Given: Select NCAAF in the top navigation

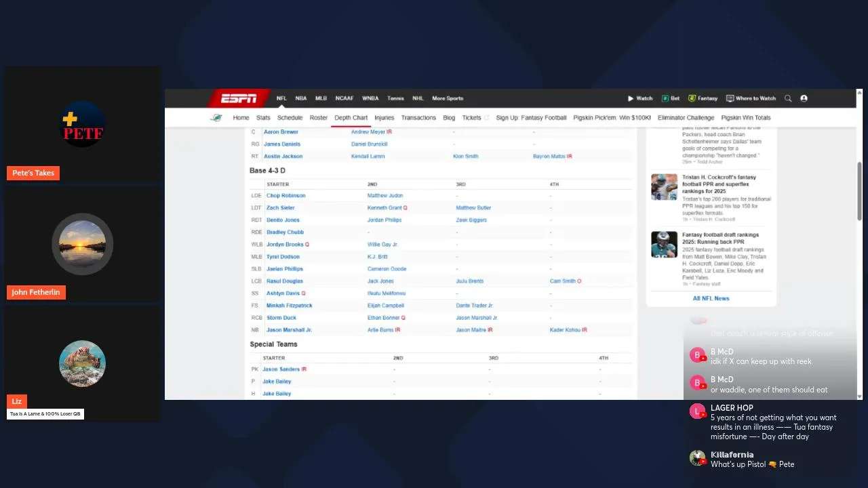Looking at the screenshot, I should (x=344, y=98).
